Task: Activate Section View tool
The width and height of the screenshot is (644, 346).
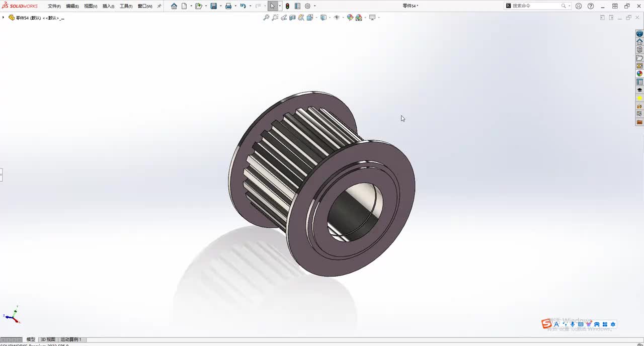Action: click(x=292, y=18)
